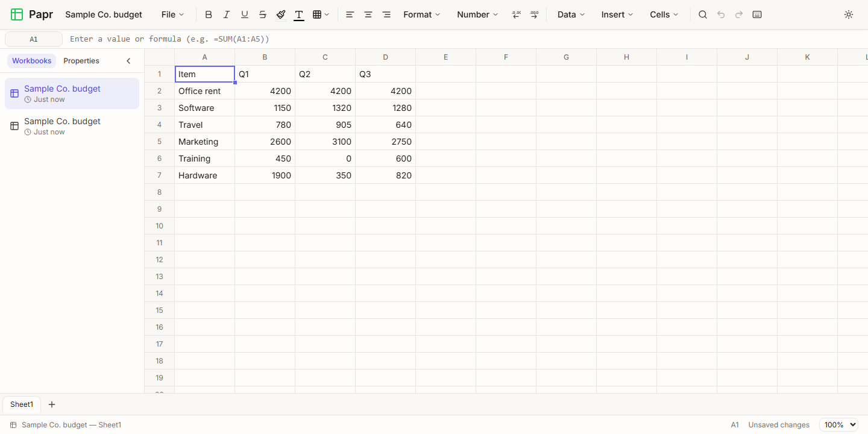Image resolution: width=868 pixels, height=434 pixels.
Task: Increase decimal places
Action: (535, 14)
